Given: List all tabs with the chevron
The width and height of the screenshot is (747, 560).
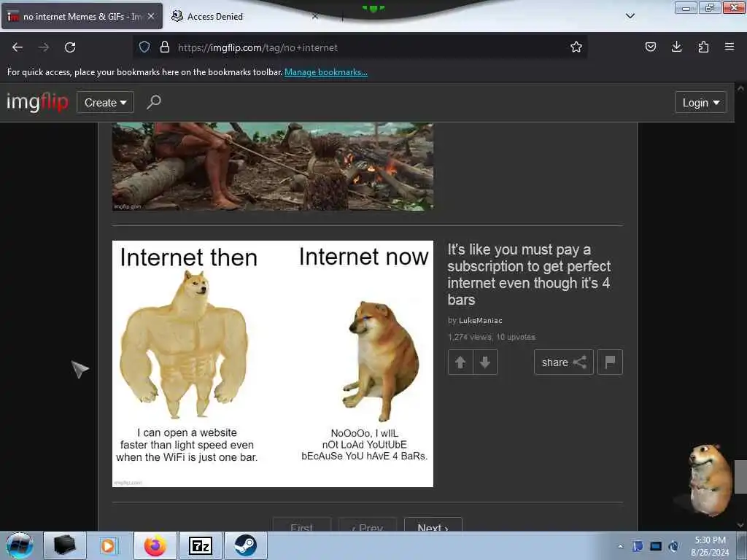Looking at the screenshot, I should 630,16.
